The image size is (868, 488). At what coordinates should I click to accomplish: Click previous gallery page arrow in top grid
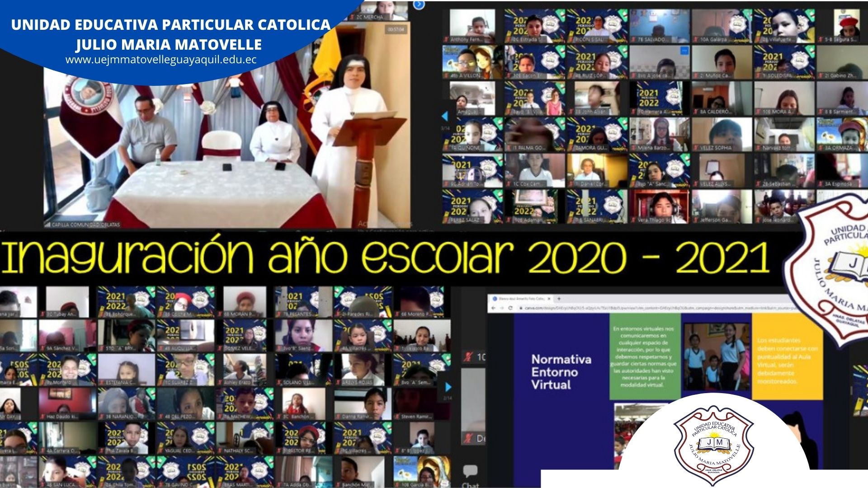point(445,116)
